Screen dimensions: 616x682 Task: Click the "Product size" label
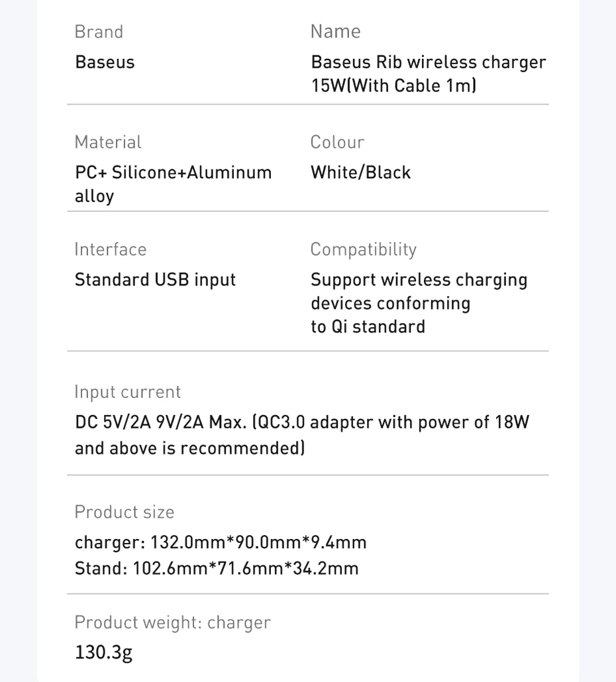[x=125, y=512]
